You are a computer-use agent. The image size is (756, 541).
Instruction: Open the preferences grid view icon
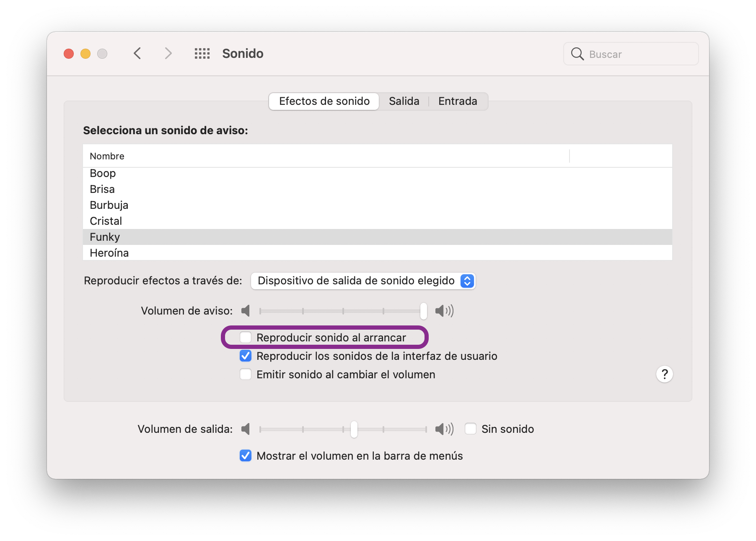202,53
